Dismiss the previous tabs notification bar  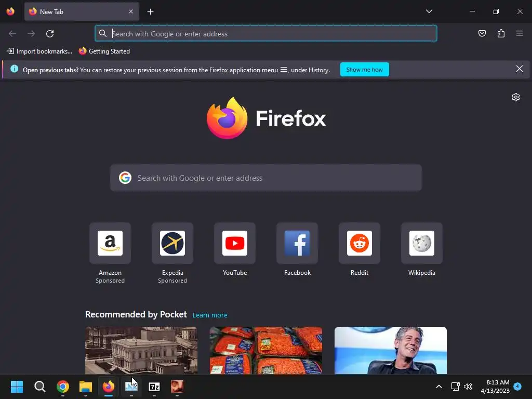click(520, 69)
